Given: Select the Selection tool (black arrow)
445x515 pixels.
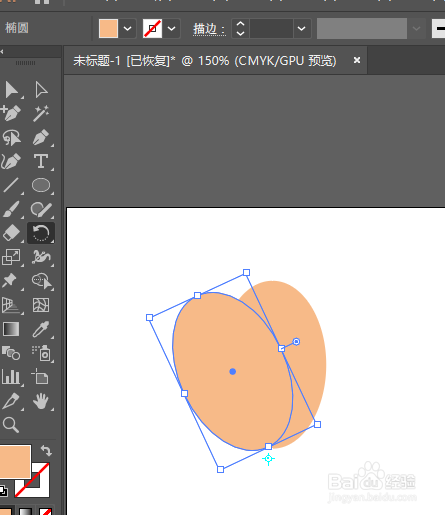Looking at the screenshot, I should pos(12,90).
